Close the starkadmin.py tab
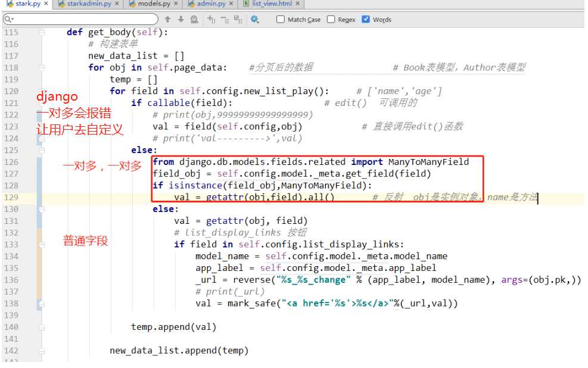Viewport: 588px width, 368px height. [117, 4]
